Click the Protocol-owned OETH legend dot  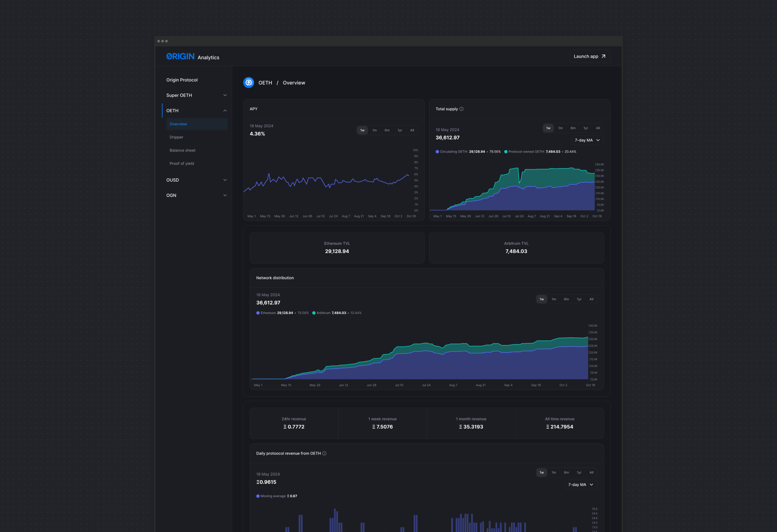(x=506, y=152)
